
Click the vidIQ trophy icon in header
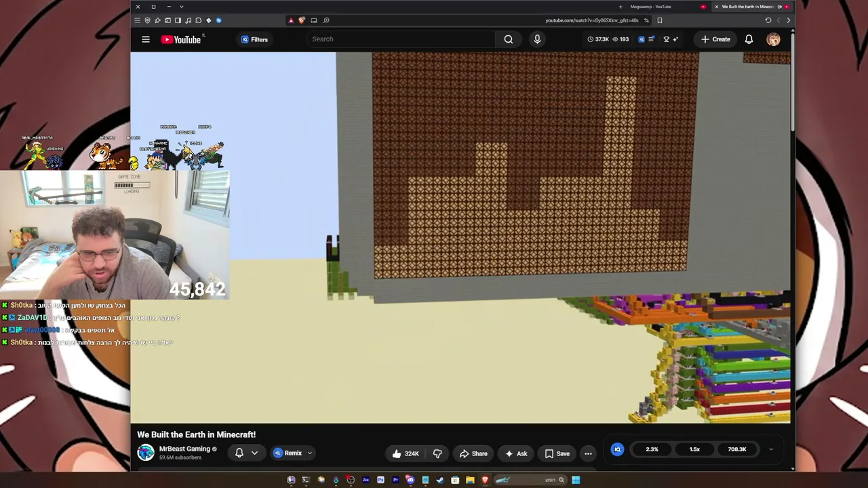click(666, 39)
